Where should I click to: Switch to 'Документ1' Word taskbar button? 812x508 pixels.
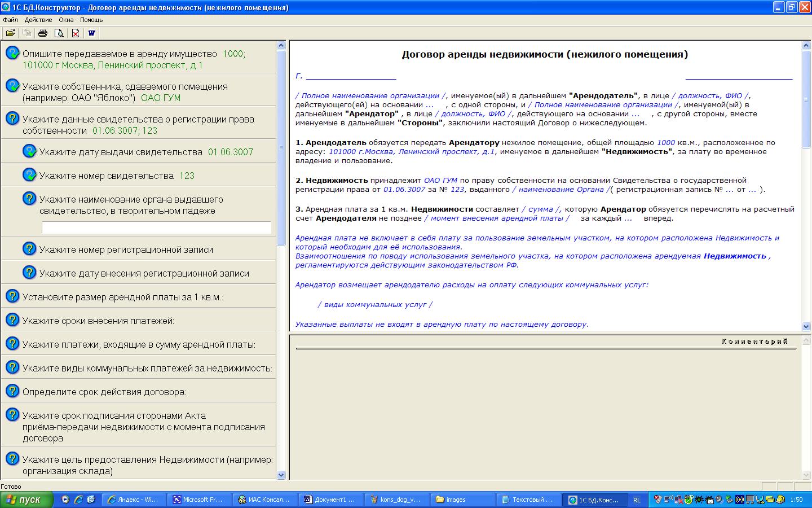click(332, 500)
